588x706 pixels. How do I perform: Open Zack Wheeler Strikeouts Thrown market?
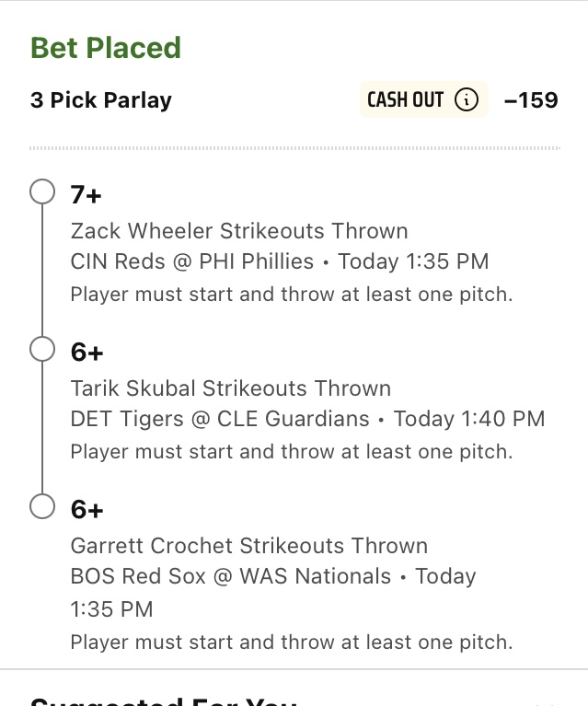pos(239,231)
